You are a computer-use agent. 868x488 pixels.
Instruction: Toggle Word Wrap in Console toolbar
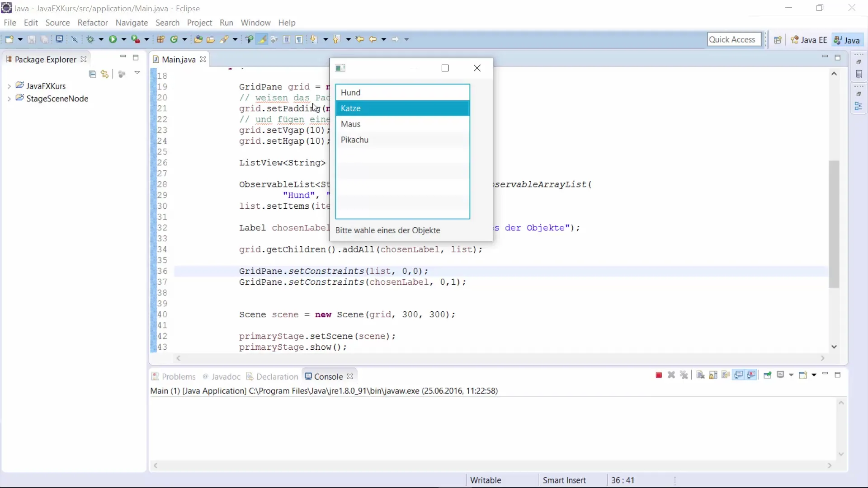pyautogui.click(x=726, y=375)
